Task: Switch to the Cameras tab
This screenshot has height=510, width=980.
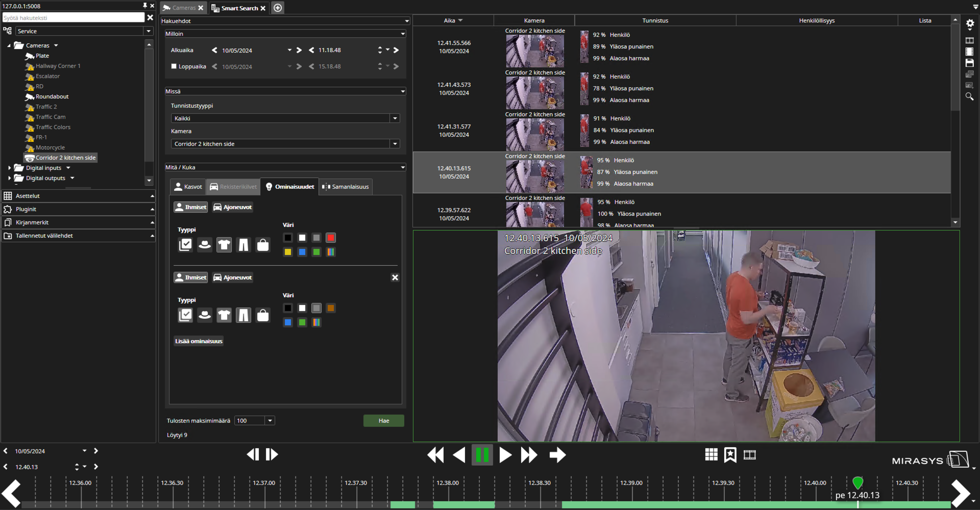Action: pyautogui.click(x=183, y=8)
